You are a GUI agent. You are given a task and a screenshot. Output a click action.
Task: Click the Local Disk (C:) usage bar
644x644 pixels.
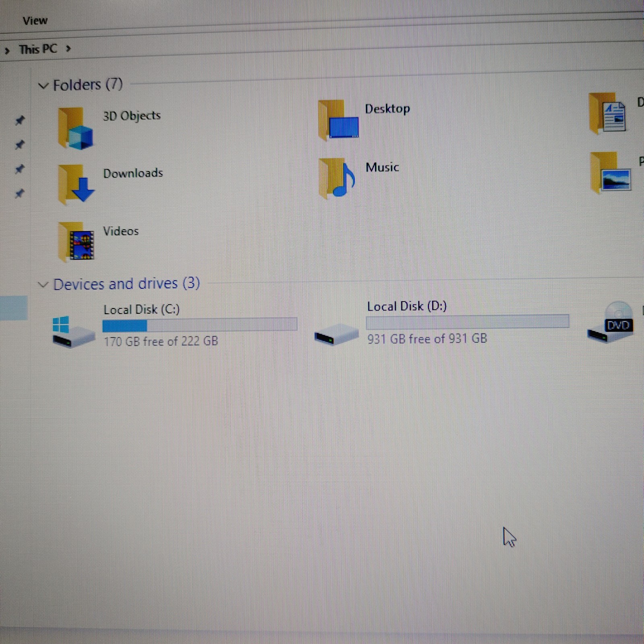(200, 324)
